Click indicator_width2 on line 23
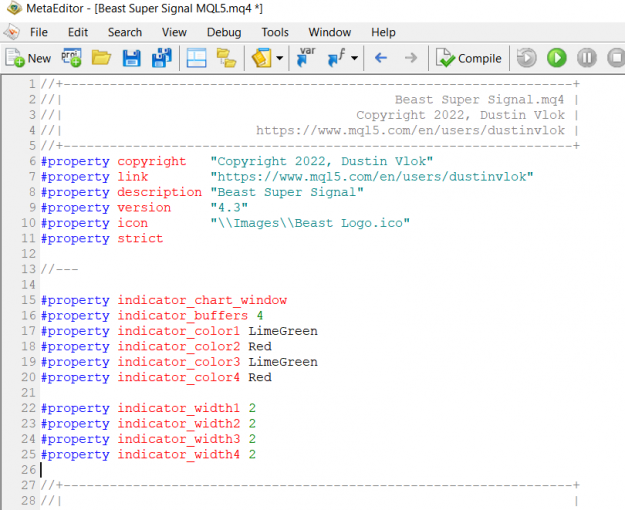This screenshot has height=510, width=625. pyautogui.click(x=179, y=423)
